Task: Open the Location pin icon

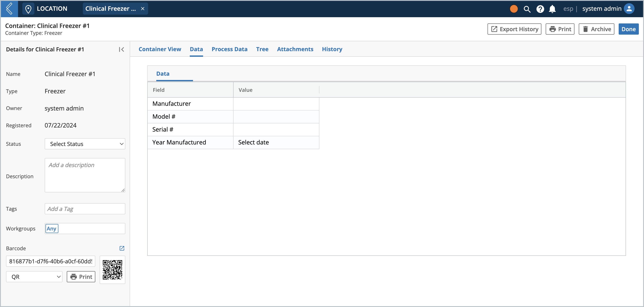Action: pos(28,9)
